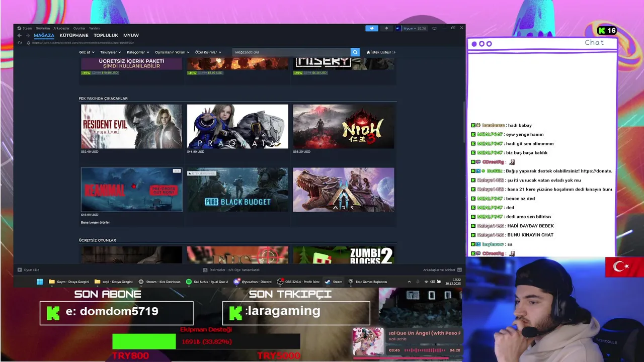Open the Oyunlar menu

[79, 28]
